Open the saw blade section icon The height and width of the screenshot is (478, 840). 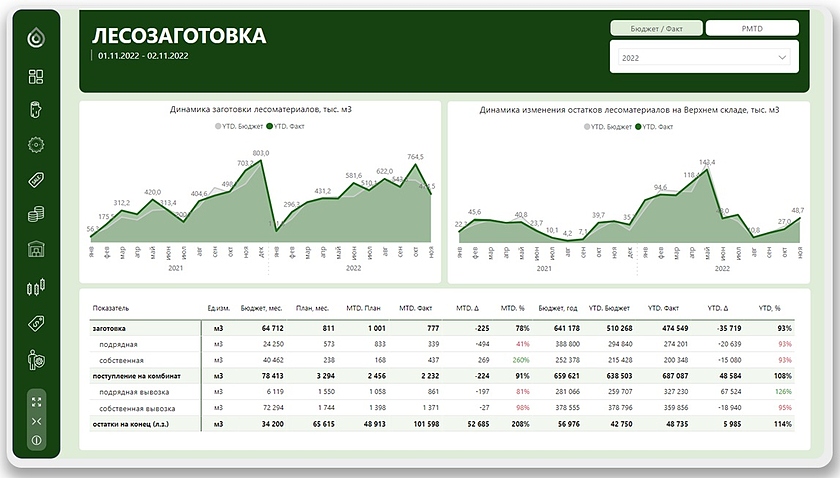(x=36, y=144)
